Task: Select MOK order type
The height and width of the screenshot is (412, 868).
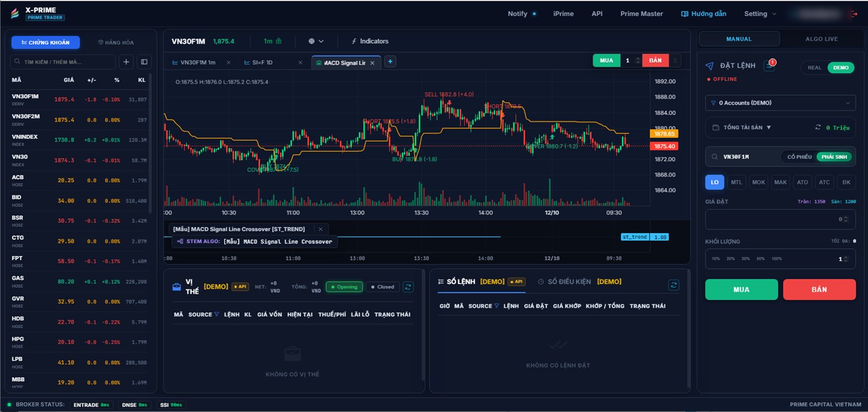Action: pyautogui.click(x=758, y=182)
